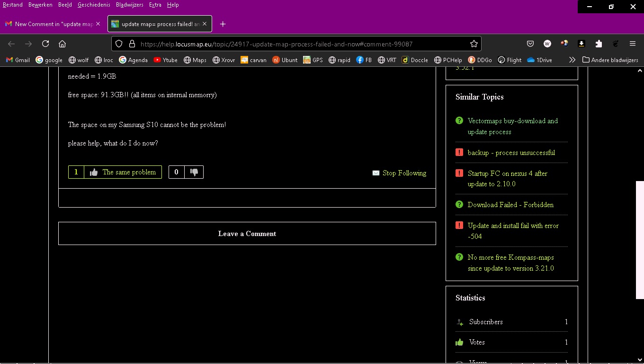The image size is (644, 364).
Task: Show more bookmarks with the chevron
Action: [572, 60]
